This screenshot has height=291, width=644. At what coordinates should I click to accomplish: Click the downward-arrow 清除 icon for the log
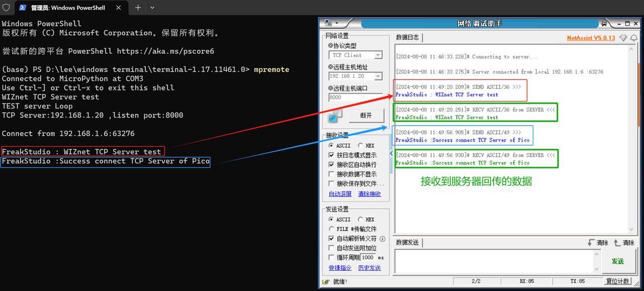pos(591,243)
